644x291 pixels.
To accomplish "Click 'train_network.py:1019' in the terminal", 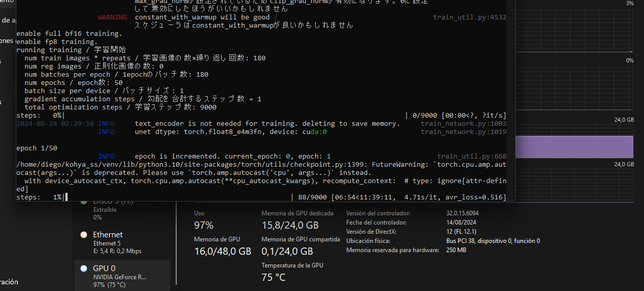I will click(x=463, y=132).
